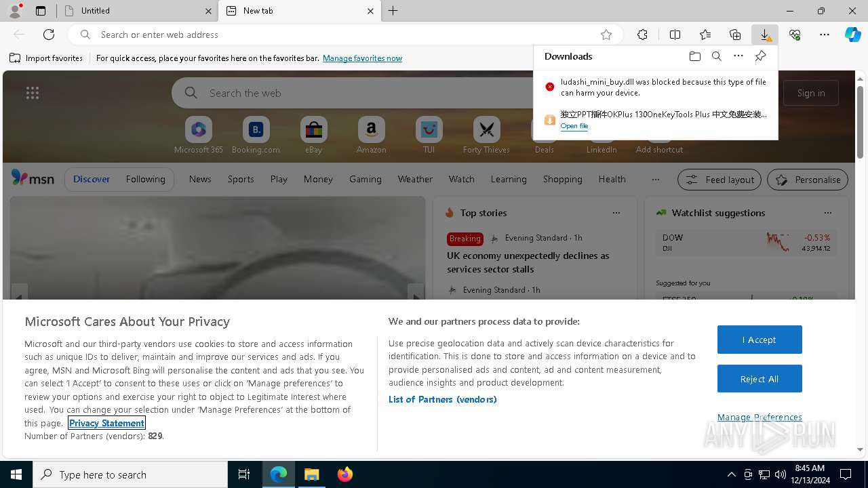Open Task View on taskbar
This screenshot has height=488, width=868.
[244, 474]
